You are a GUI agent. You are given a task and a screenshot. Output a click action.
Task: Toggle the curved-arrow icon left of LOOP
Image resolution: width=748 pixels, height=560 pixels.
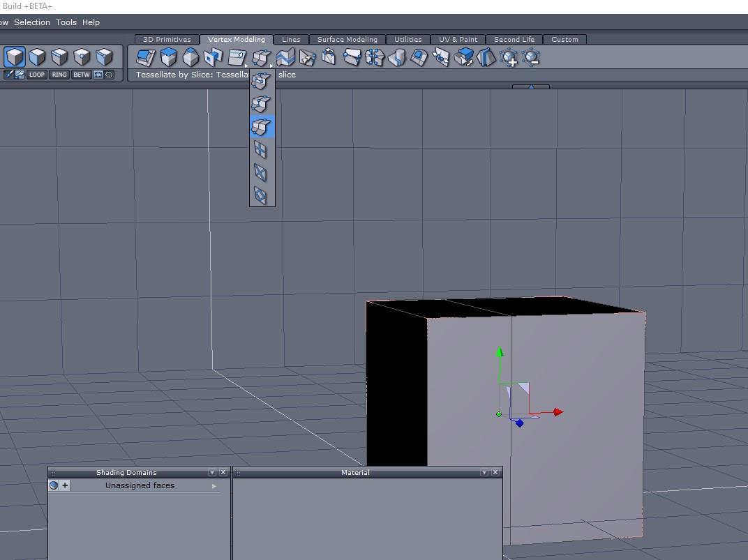(x=20, y=75)
